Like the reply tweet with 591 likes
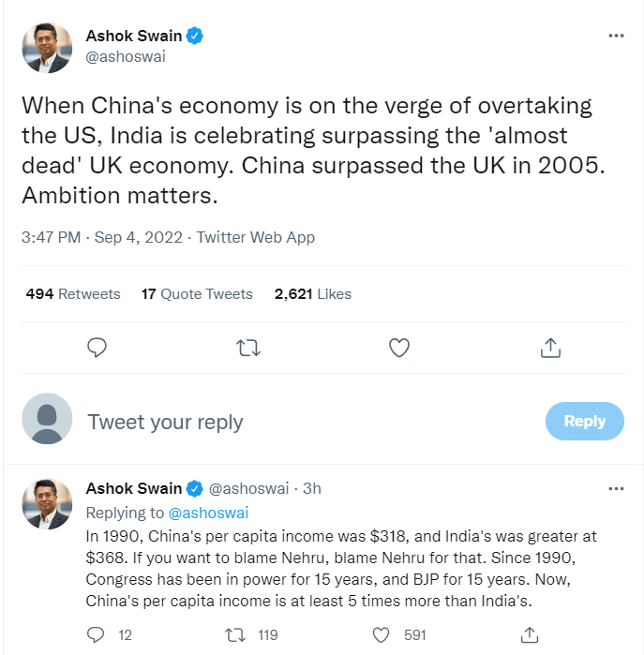Screen dimensions: 644x655 pos(381,634)
